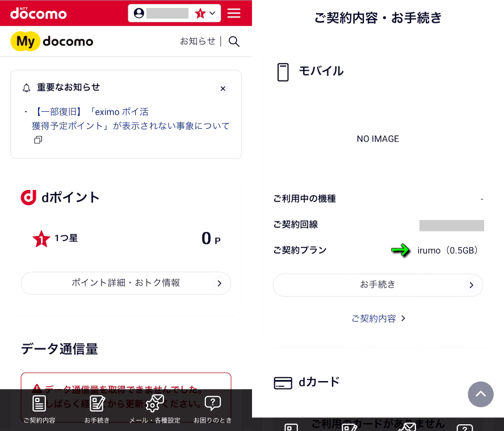Click the irumo (0.5GB) plan text

tap(447, 250)
